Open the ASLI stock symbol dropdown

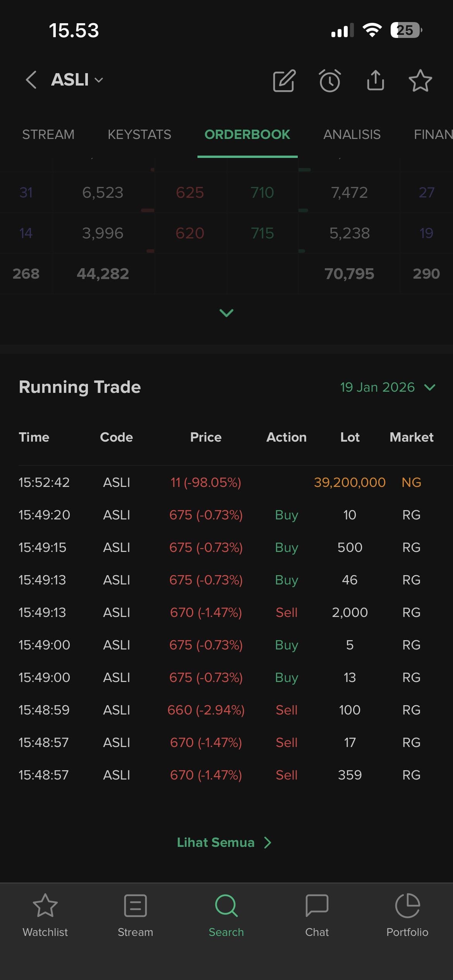click(77, 80)
